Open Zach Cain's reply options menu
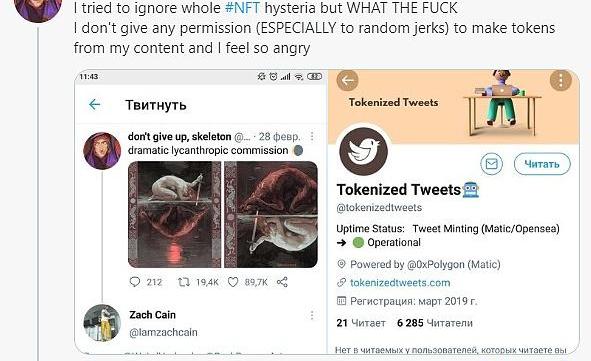This screenshot has width=591, height=361. pyautogui.click(x=312, y=315)
